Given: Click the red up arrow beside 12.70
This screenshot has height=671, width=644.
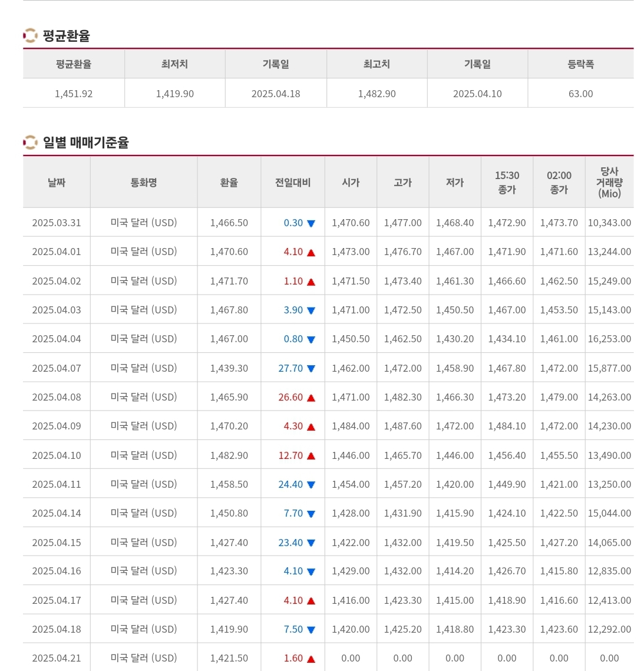Looking at the screenshot, I should coord(311,456).
